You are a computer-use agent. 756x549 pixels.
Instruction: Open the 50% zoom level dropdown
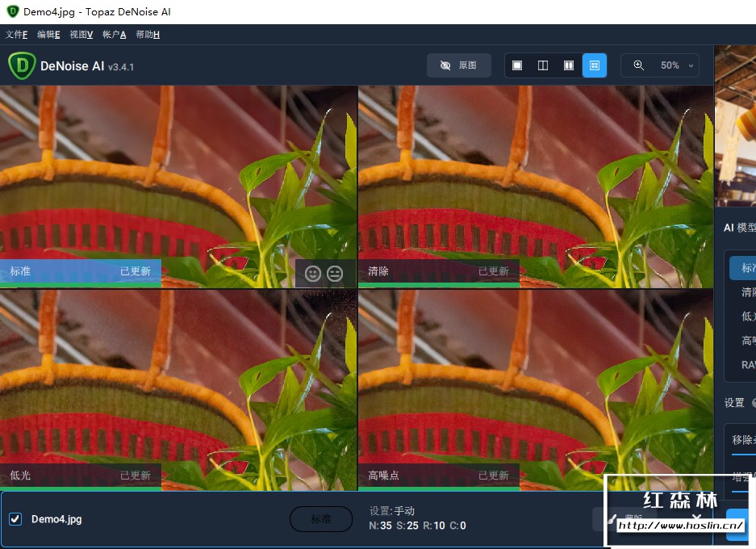(676, 65)
